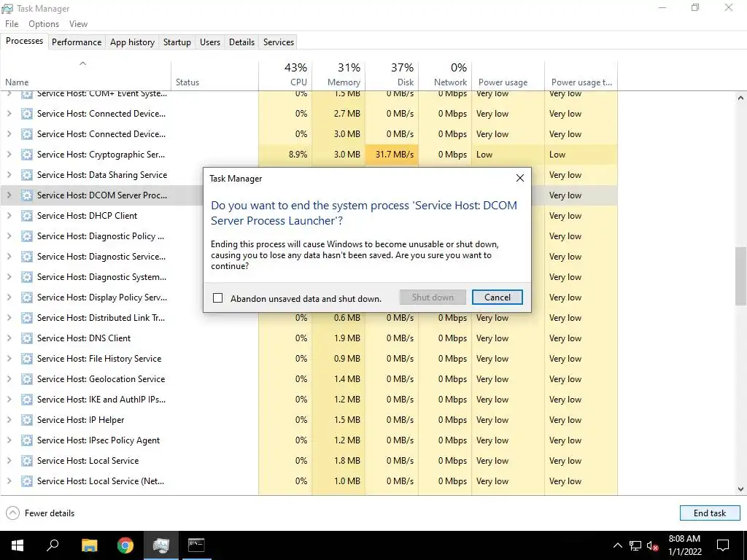Viewport: 747px width, 560px height.
Task: Click gear icon of IP Helper process
Action: [27, 419]
